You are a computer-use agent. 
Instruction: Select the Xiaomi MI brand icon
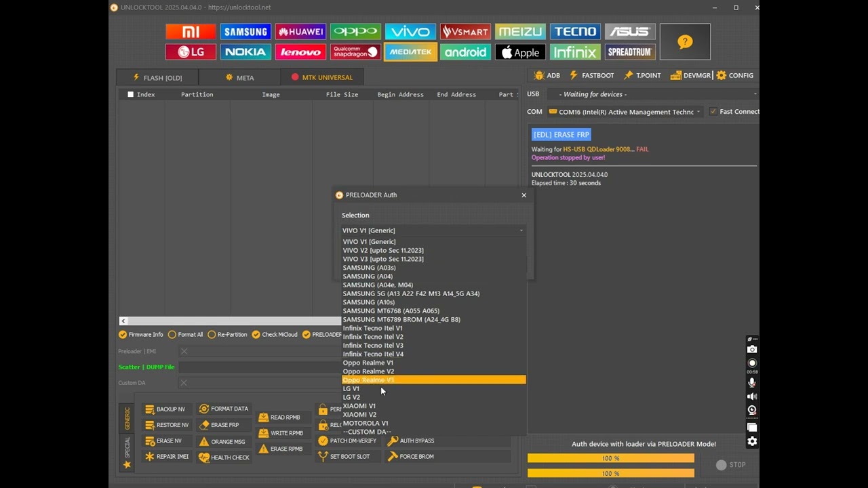(191, 32)
